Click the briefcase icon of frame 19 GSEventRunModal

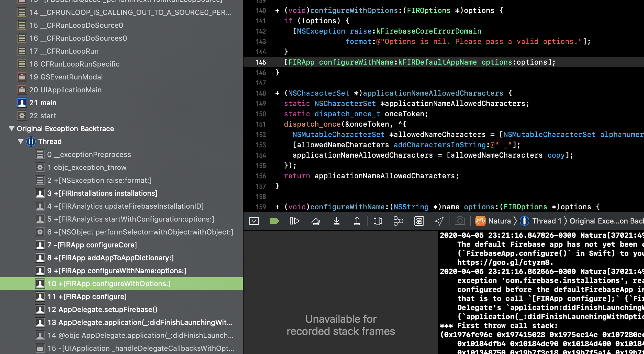[x=22, y=77]
